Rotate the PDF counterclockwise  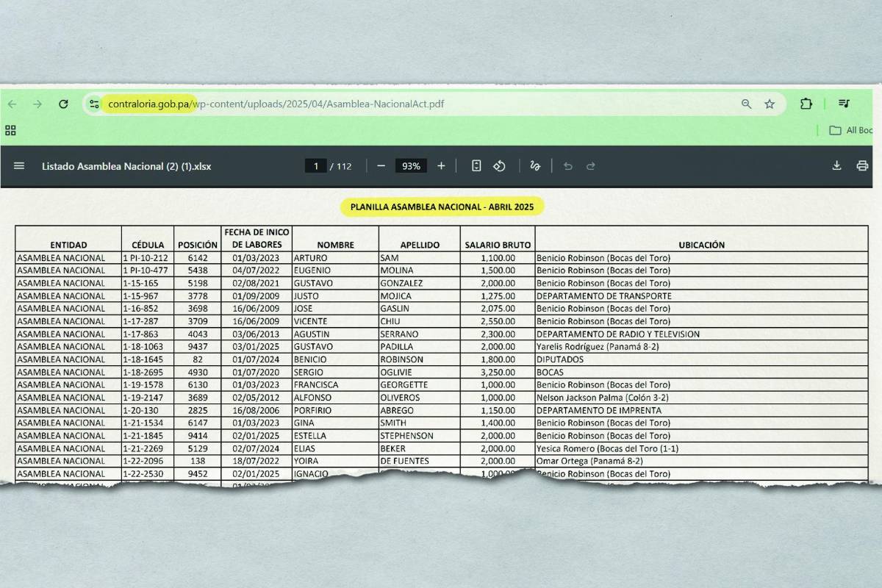click(x=500, y=166)
